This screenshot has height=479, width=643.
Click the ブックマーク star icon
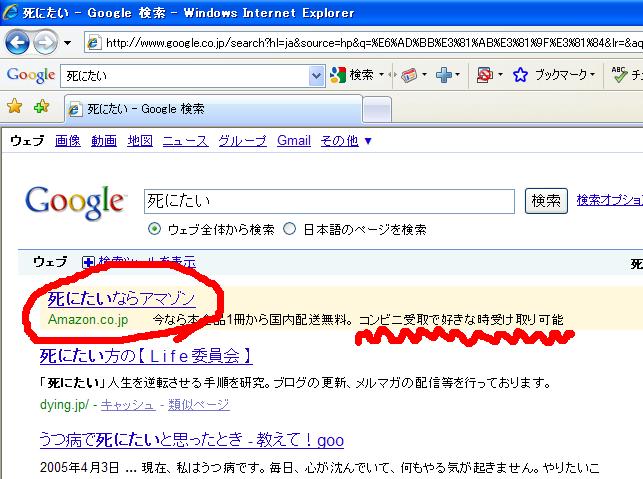[x=520, y=75]
